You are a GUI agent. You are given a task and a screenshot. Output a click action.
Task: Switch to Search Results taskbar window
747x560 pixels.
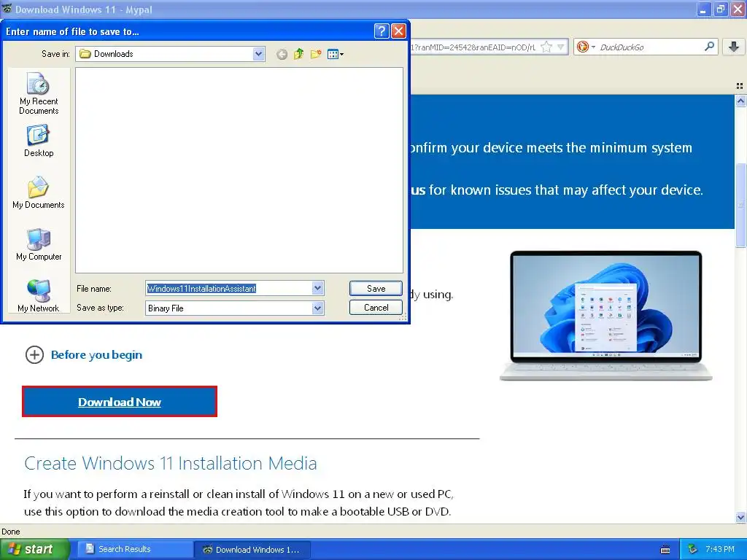click(135, 550)
